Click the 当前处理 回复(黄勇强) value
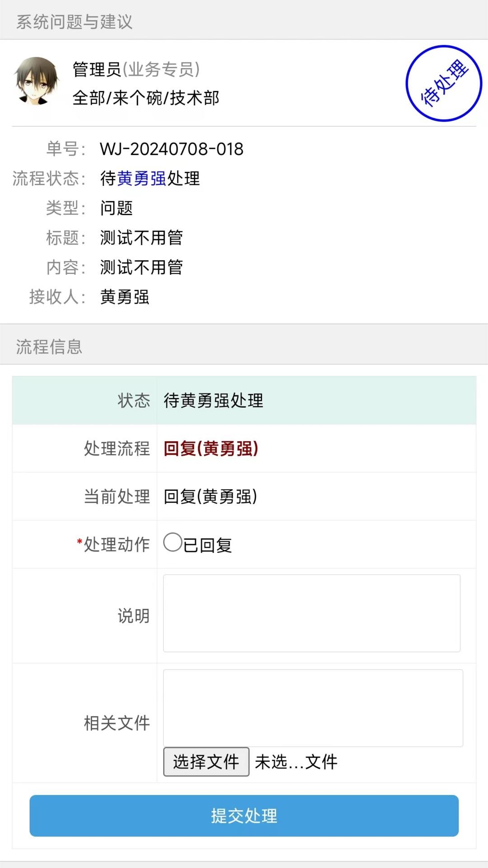 [x=210, y=496]
